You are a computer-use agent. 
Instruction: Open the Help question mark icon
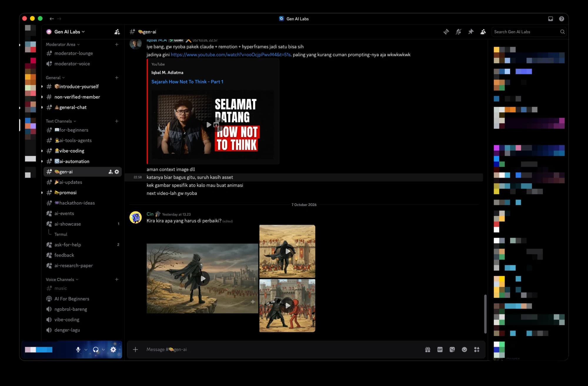pos(562,19)
